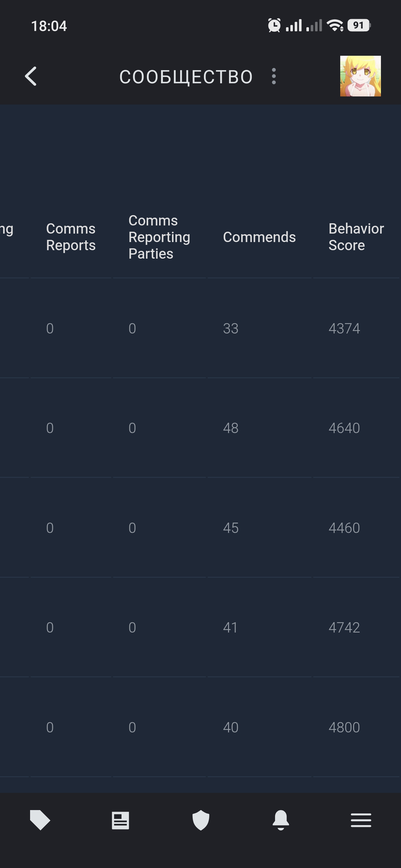Open the notifications bell tab
Viewport: 401px width, 868px height.
pos(281,820)
